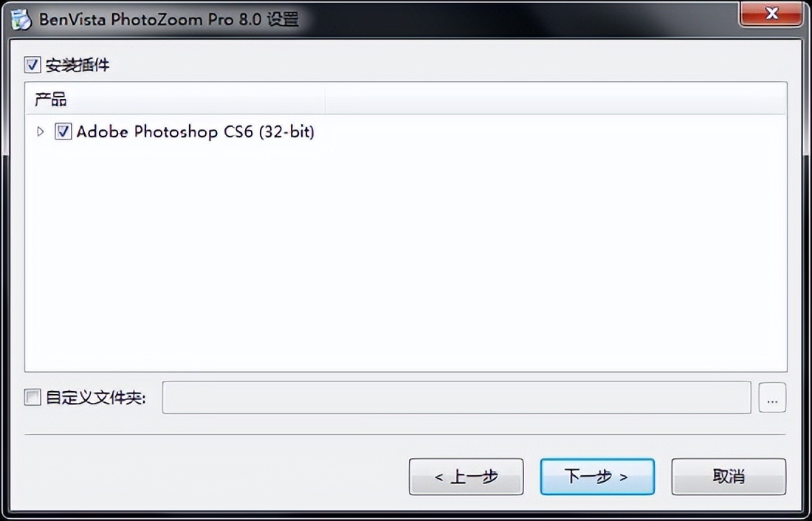Toggle the 安装插件 checkbox
812x521 pixels.
click(32, 65)
